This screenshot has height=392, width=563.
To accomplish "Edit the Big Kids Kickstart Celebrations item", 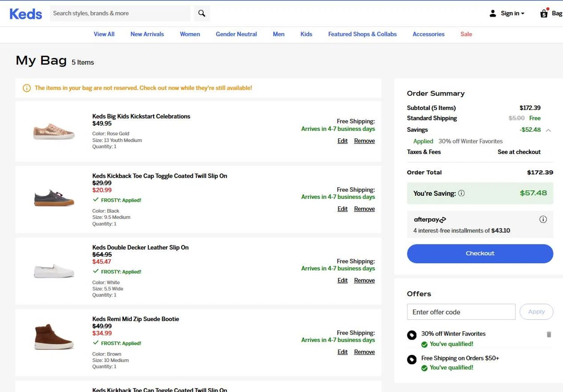I will pyautogui.click(x=342, y=141).
